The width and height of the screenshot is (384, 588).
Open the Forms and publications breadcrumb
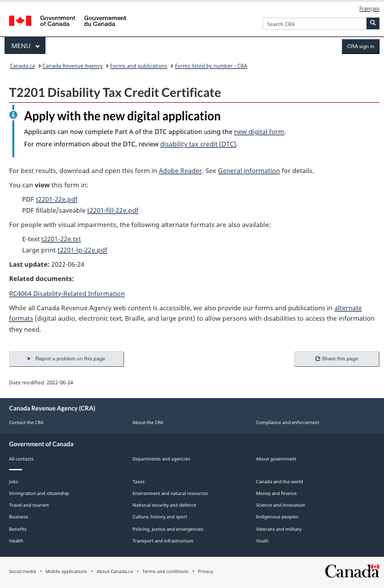(138, 66)
